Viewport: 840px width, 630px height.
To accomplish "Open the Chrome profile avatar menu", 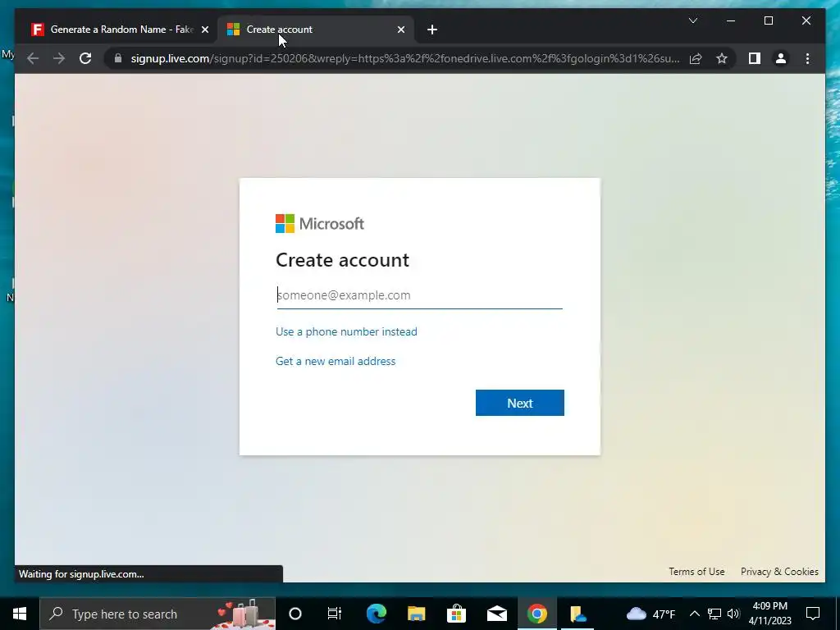I will [x=781, y=58].
